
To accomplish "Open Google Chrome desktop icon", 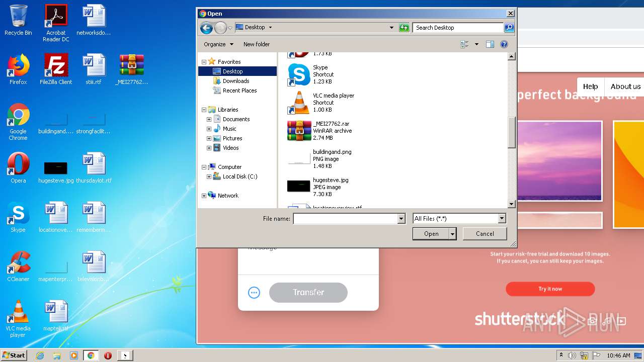I will point(18,122).
